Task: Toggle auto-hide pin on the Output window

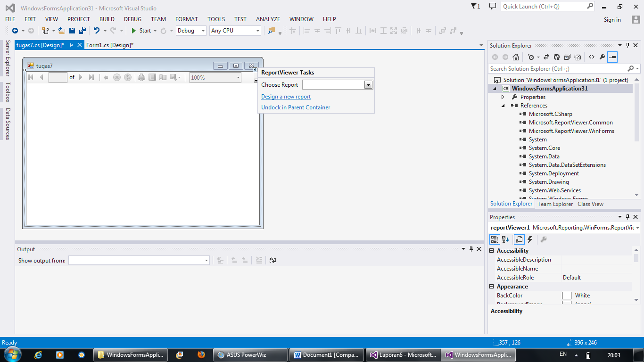Action: 471,249
